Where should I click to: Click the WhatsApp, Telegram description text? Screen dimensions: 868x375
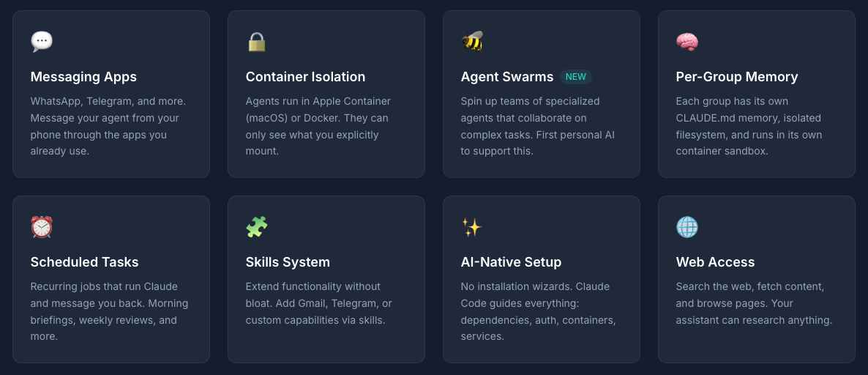coord(108,126)
